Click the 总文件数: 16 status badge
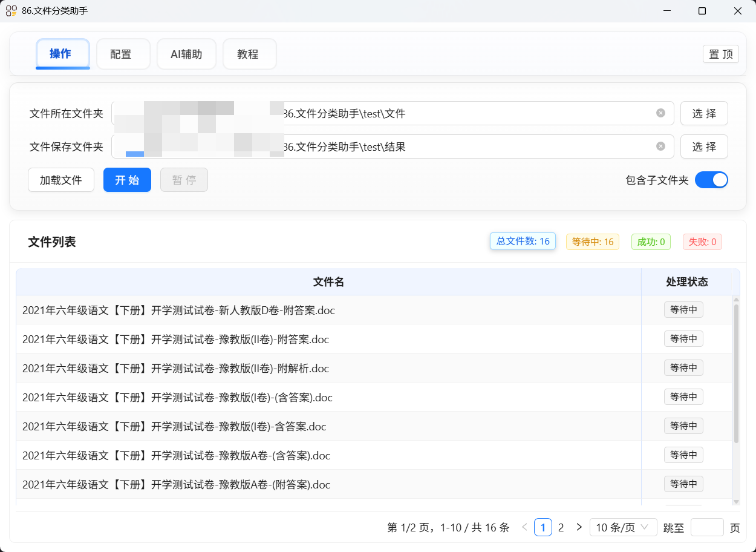 (x=523, y=241)
